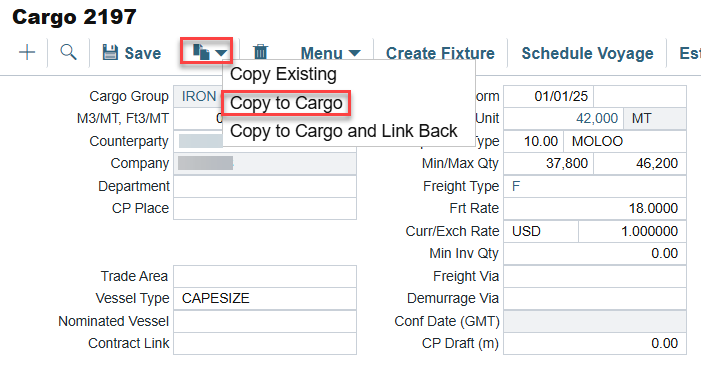Click the copy documents icon in toolbar
The width and height of the screenshot is (701, 370).
(201, 52)
